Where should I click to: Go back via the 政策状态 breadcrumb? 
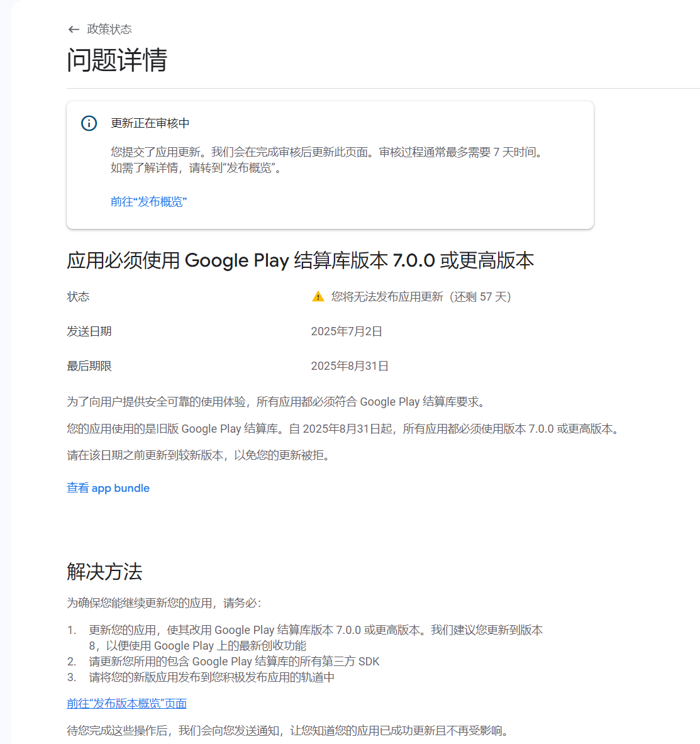click(x=109, y=30)
